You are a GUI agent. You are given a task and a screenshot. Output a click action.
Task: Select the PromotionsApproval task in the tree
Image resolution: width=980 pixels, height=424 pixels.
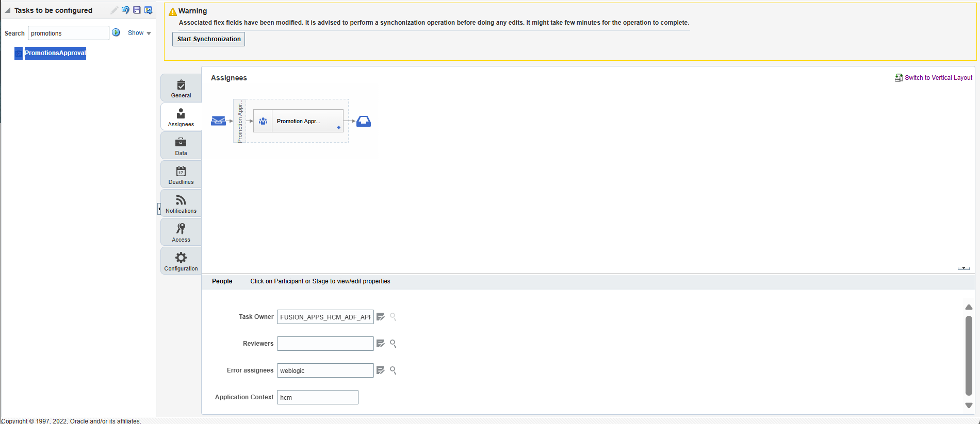55,53
